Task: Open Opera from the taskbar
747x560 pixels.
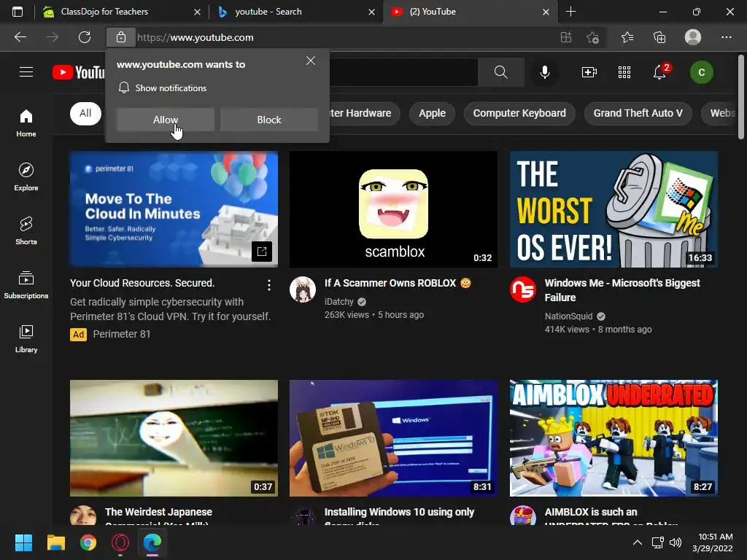Action: click(120, 542)
